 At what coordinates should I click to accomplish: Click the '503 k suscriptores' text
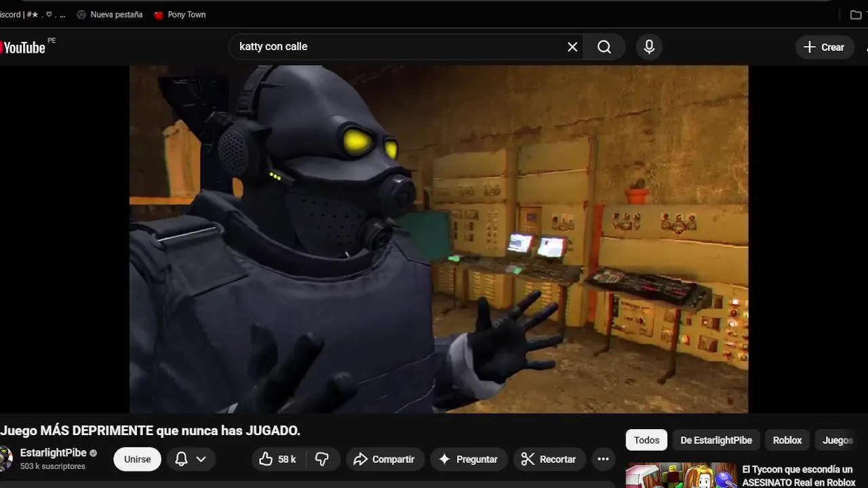(x=53, y=466)
